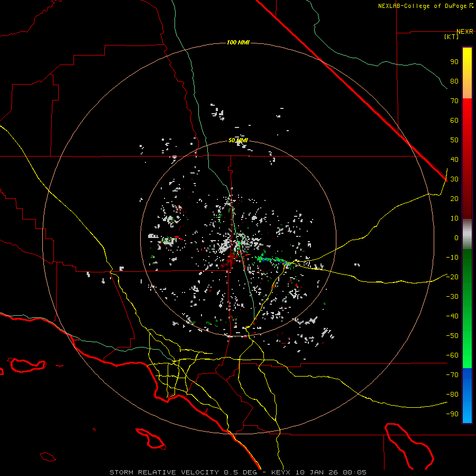Image resolution: width=476 pixels, height=476 pixels.
Task: Click the 70 value on velocity scale
Action: 454,101
